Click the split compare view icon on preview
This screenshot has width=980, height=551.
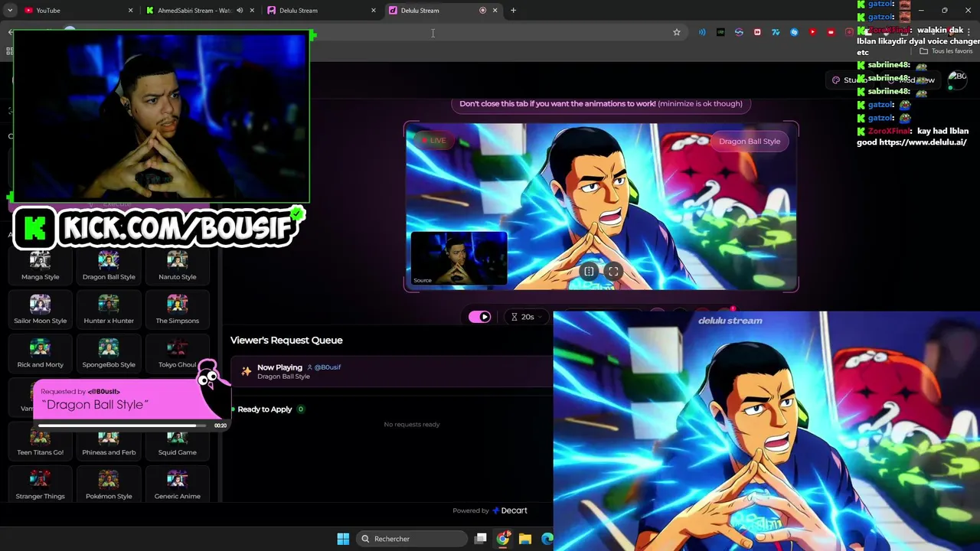click(x=589, y=271)
